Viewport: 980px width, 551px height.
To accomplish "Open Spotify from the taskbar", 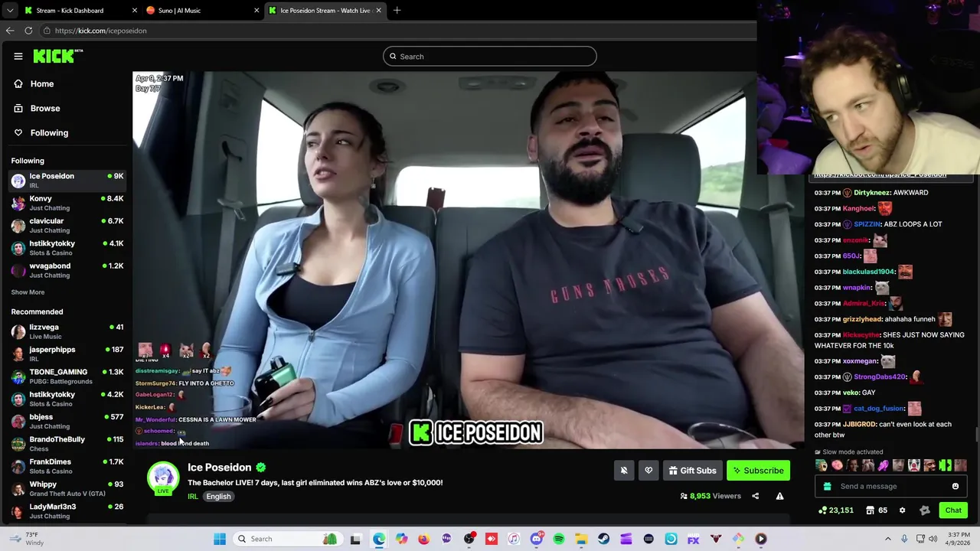I will pos(559,539).
